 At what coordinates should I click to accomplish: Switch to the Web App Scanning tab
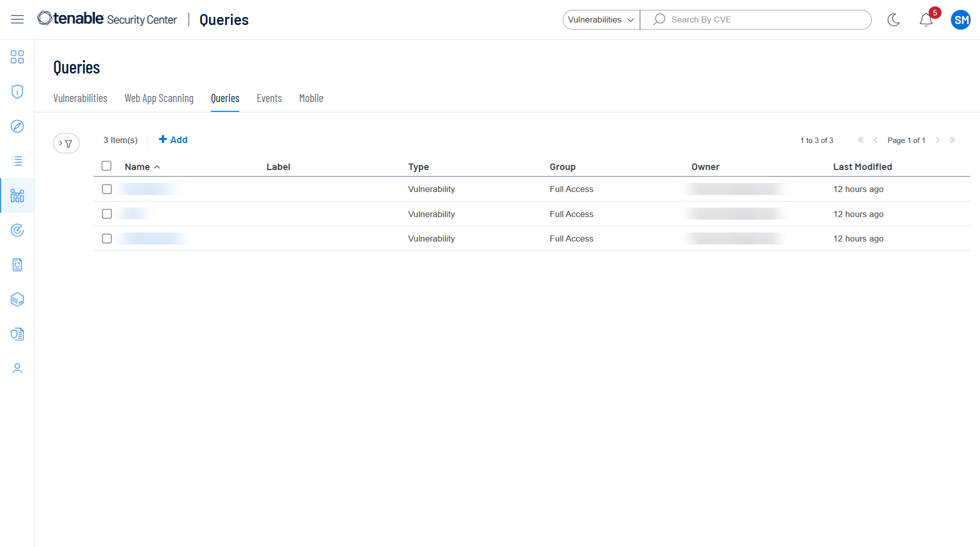159,98
